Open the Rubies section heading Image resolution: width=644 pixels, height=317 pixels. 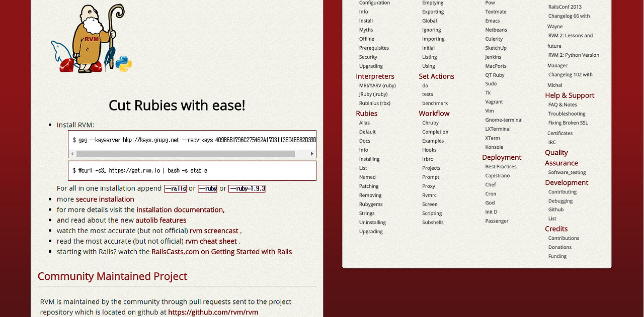pos(366,114)
